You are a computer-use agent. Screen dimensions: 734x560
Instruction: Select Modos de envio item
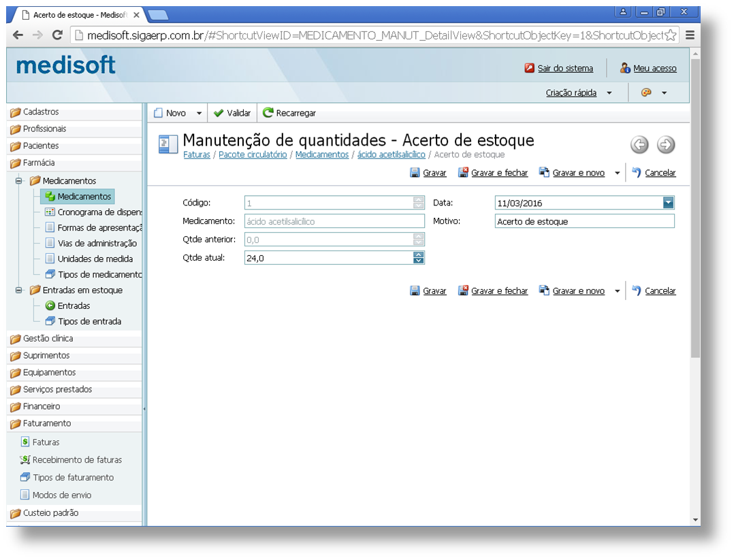pos(56,495)
